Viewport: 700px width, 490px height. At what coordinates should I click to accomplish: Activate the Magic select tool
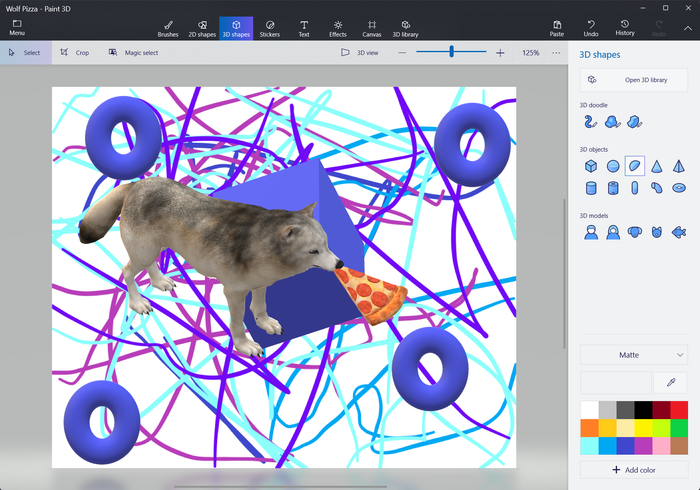point(134,52)
